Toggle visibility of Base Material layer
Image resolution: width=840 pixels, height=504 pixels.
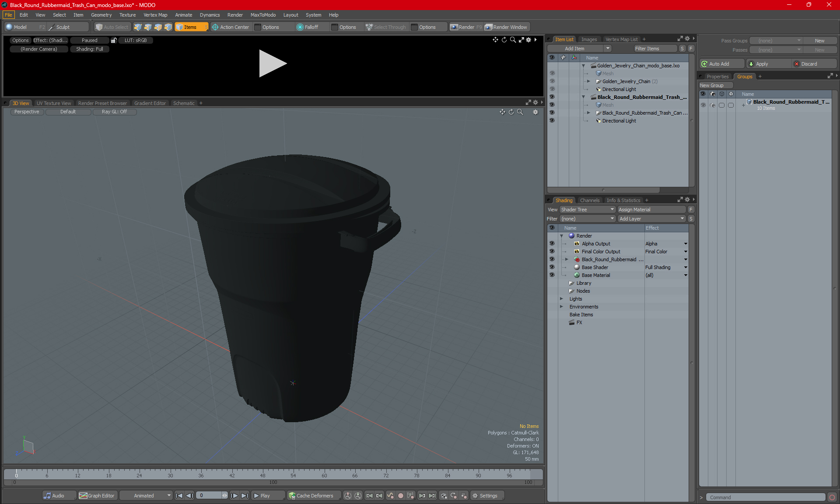[x=552, y=275]
